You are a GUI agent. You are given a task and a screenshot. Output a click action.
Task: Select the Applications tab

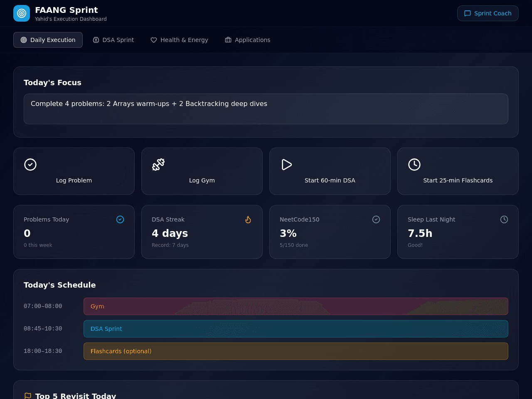(248, 40)
